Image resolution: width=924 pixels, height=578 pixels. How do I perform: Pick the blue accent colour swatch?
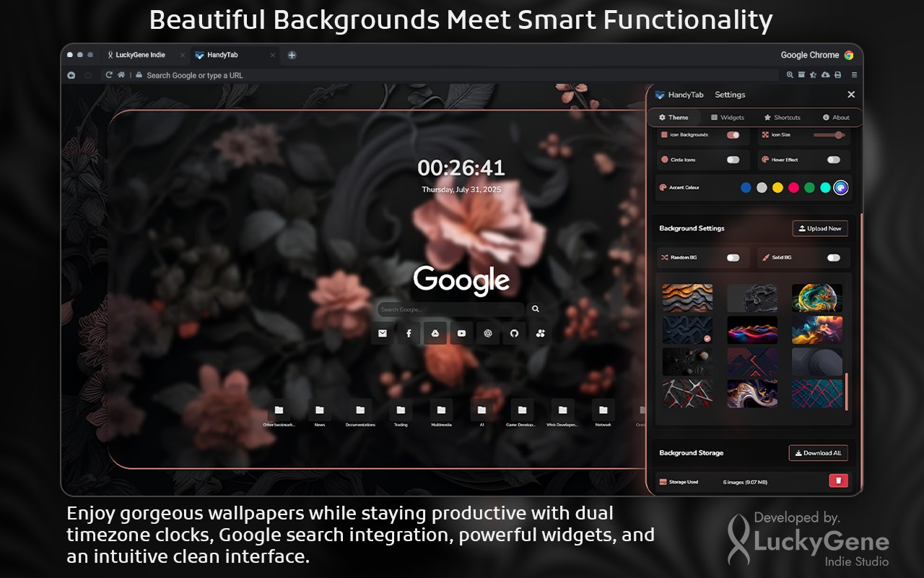(x=746, y=188)
